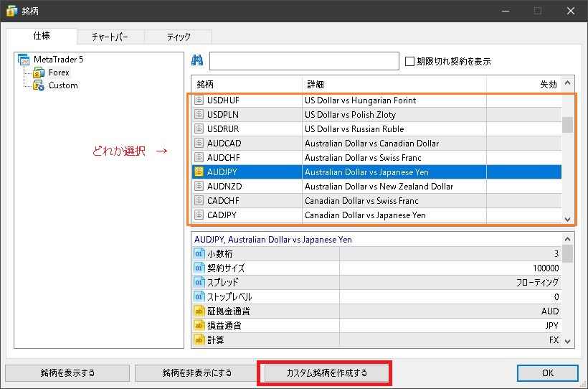Select US Dollar vs Polish Zloty
This screenshot has height=389, width=588.
pos(350,115)
